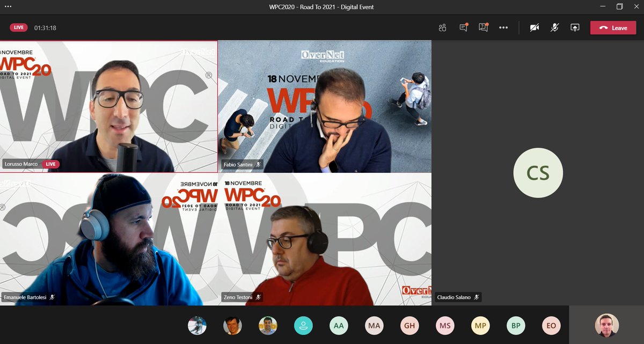Screen dimensions: 644x344
Task: Click the red LIVE indicator badge
Action: [19, 28]
